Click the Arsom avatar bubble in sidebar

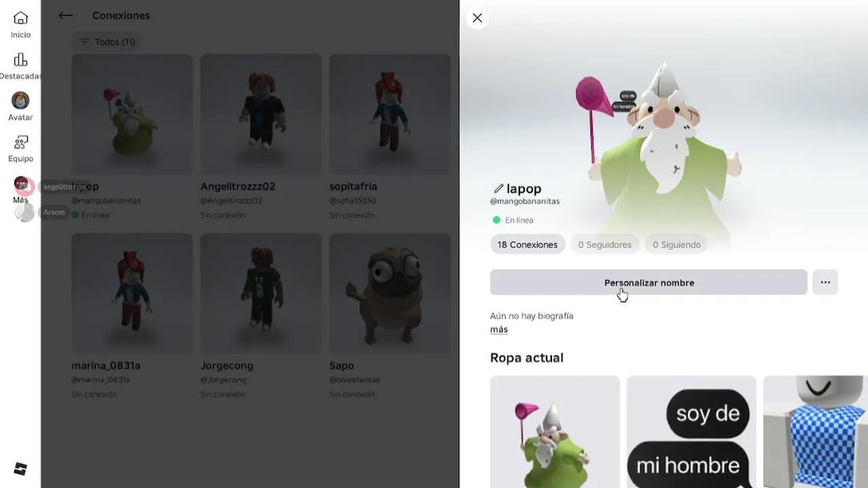[24, 212]
